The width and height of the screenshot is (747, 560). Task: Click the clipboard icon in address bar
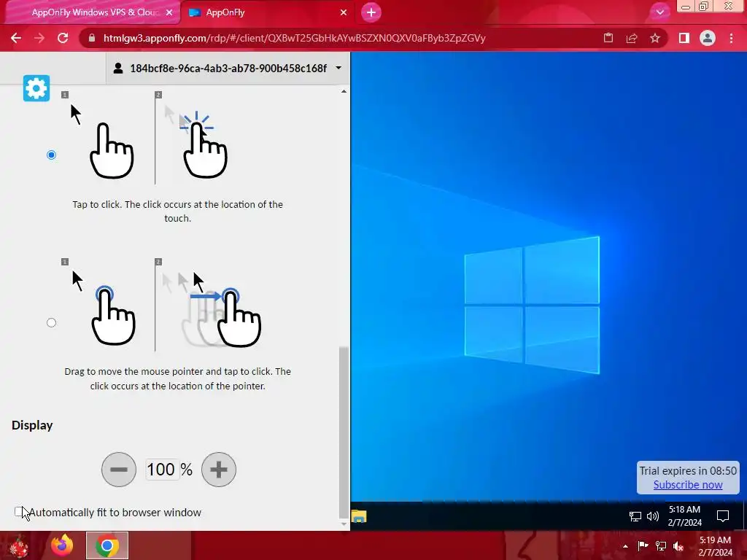608,38
